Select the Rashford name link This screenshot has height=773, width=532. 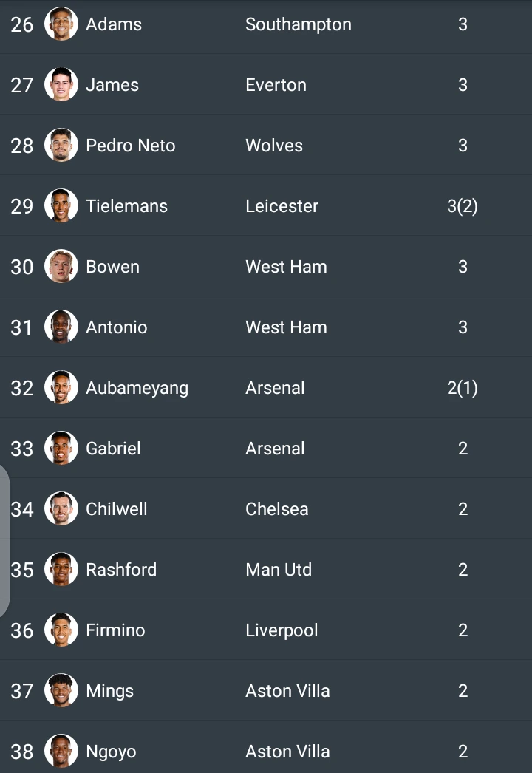point(121,569)
